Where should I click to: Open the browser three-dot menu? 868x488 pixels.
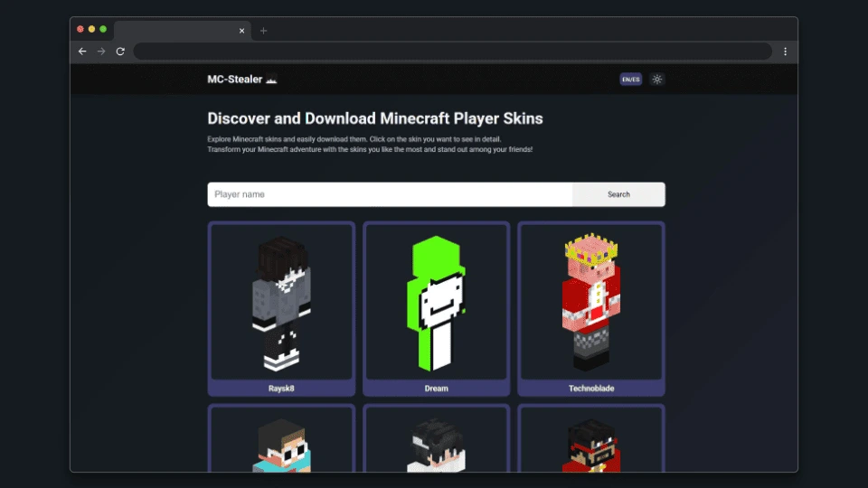click(x=785, y=52)
